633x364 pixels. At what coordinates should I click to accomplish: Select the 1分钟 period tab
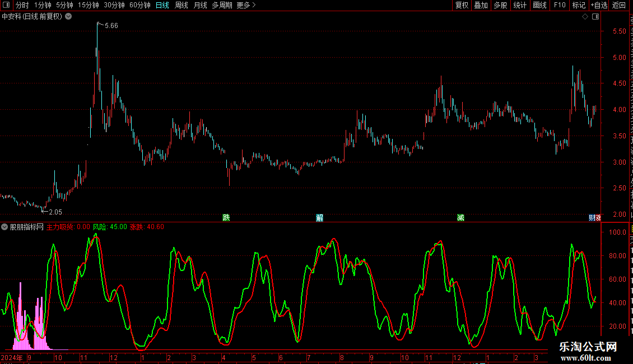point(43,5)
